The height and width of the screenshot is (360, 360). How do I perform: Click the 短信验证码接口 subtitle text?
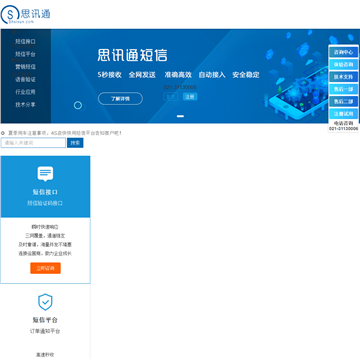pyautogui.click(x=45, y=203)
